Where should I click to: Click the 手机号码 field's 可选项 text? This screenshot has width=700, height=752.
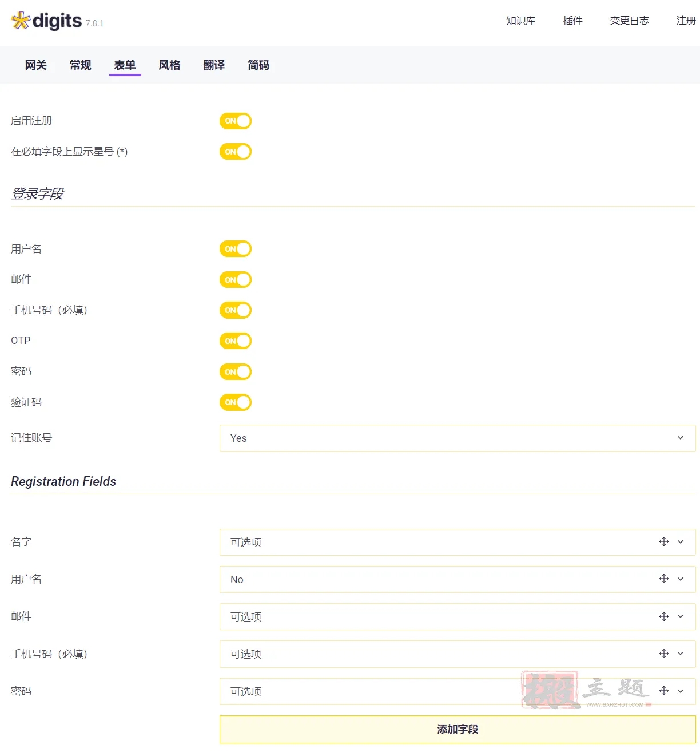pos(246,654)
